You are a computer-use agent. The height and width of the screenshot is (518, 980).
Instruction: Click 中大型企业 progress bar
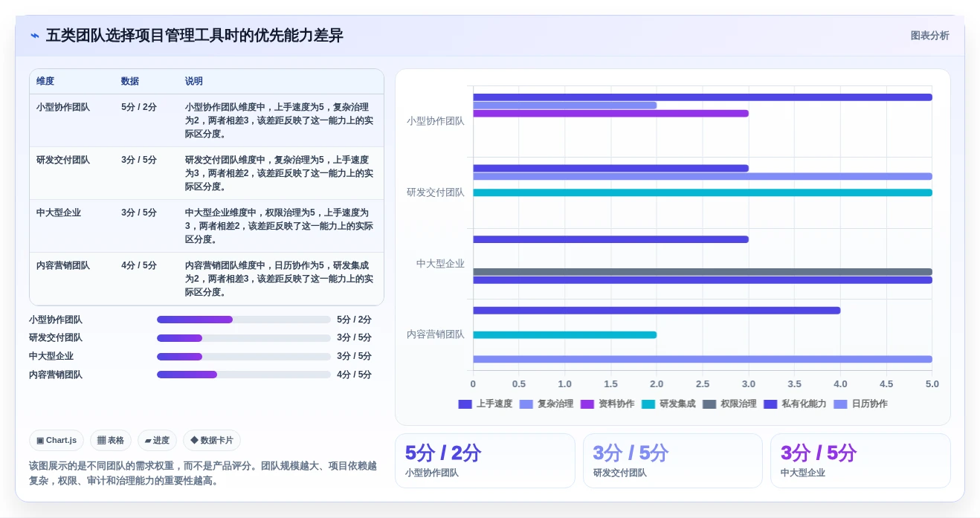pyautogui.click(x=244, y=357)
